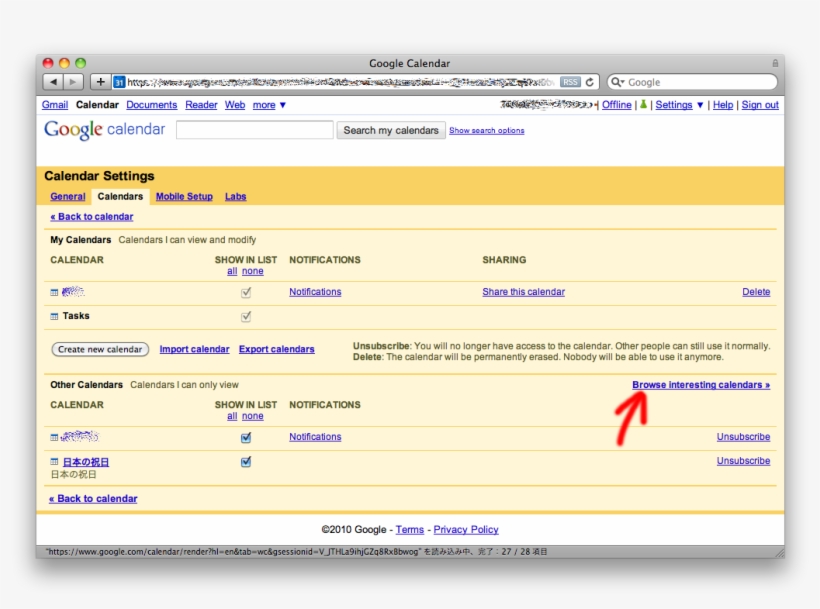Click the Help link
The width and height of the screenshot is (820, 609).
[723, 105]
